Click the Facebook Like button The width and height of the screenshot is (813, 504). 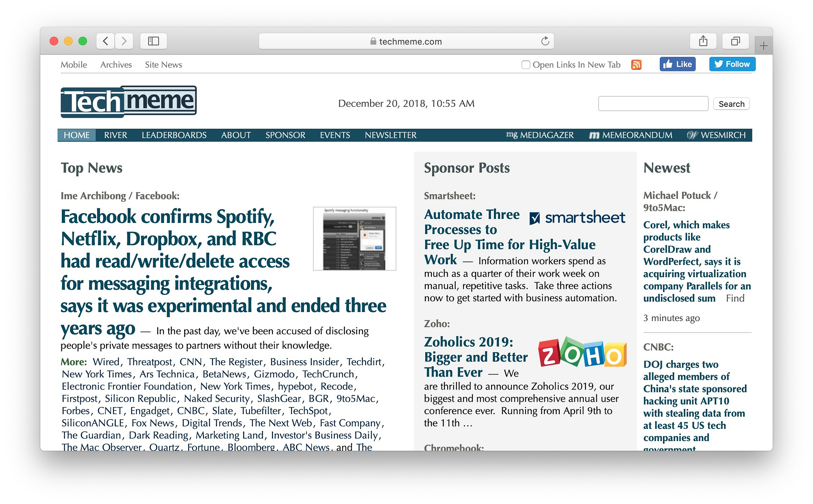click(x=677, y=64)
